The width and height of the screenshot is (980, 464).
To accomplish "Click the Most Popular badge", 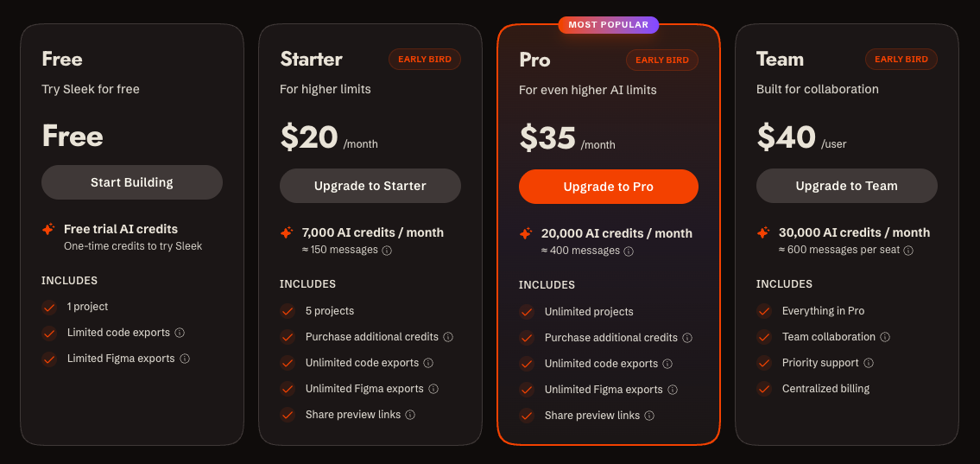I will tap(609, 25).
